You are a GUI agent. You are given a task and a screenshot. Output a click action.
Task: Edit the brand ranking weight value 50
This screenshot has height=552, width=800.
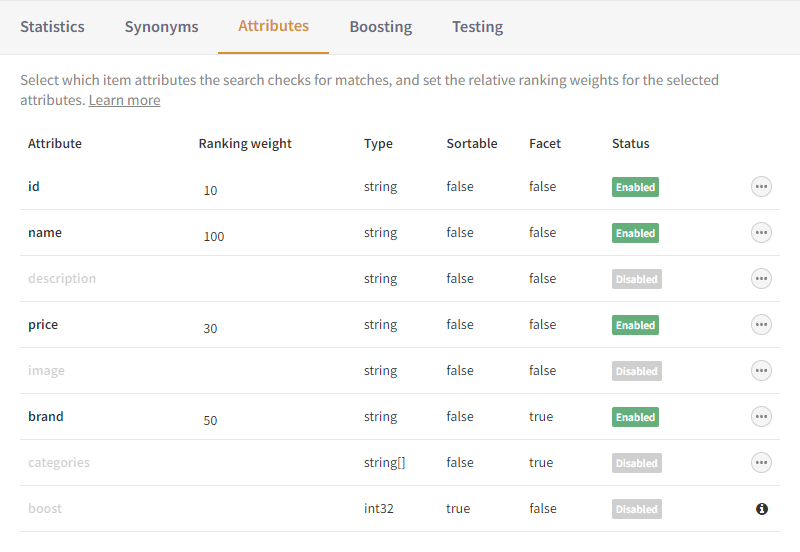tap(210, 421)
